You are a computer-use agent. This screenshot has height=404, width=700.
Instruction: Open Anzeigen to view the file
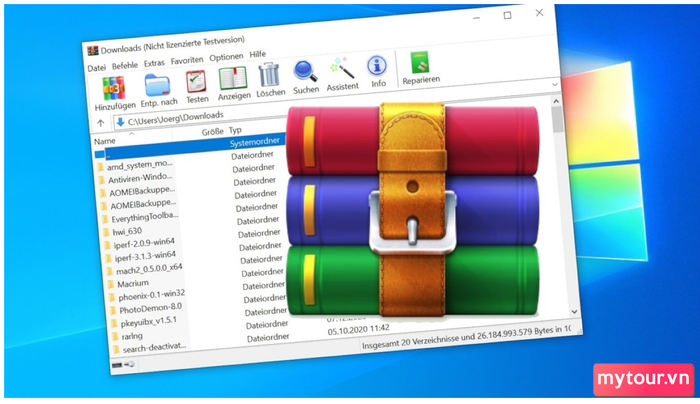pos(233,83)
